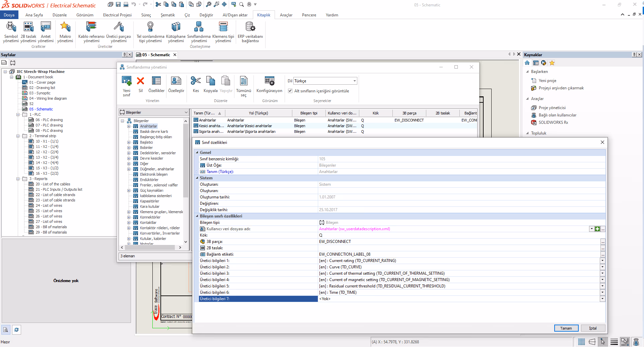
Task: Switch to the Ana Sayfa tab
Action: click(x=34, y=15)
